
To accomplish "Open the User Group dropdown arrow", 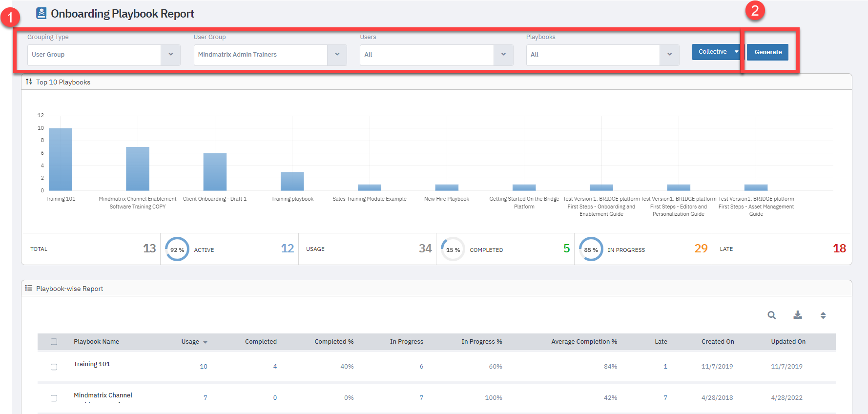I will 337,55.
